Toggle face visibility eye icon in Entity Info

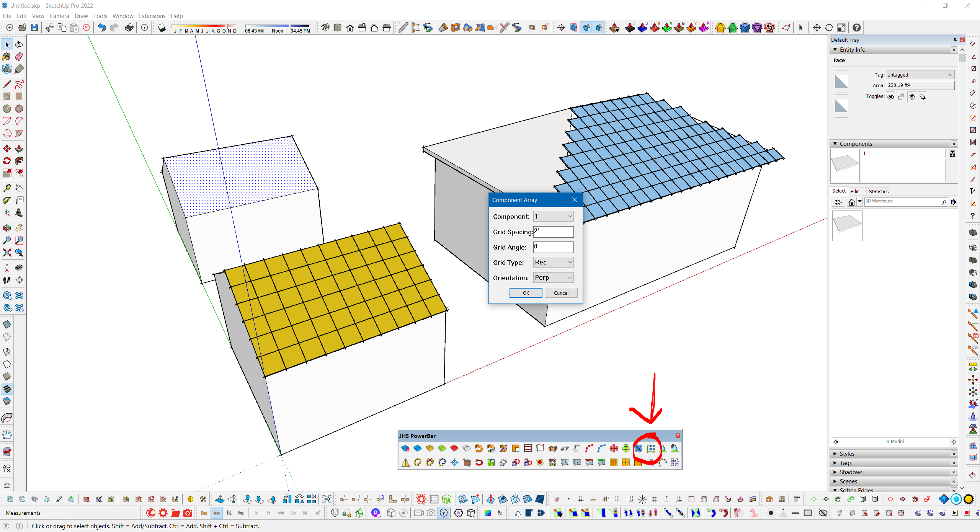pos(891,97)
